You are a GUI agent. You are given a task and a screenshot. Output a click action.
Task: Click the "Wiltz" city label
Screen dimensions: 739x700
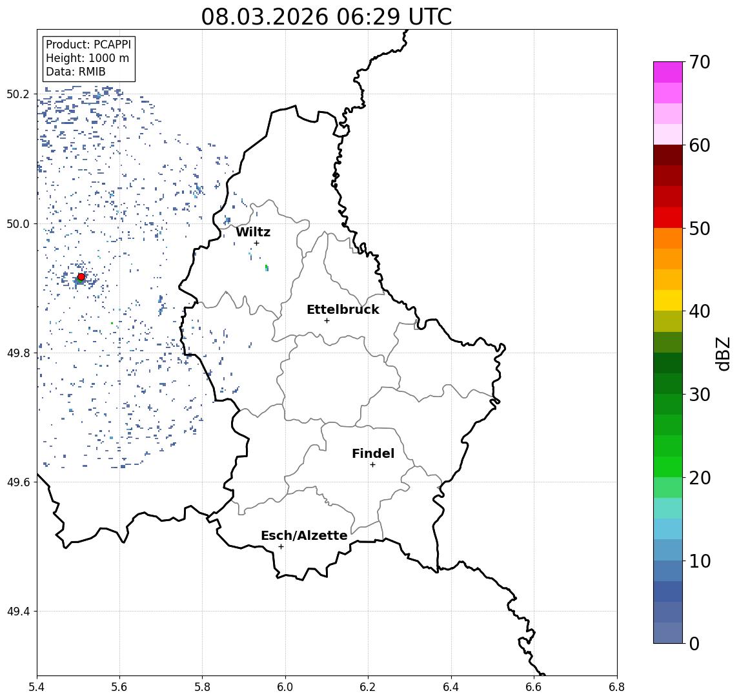tap(253, 232)
